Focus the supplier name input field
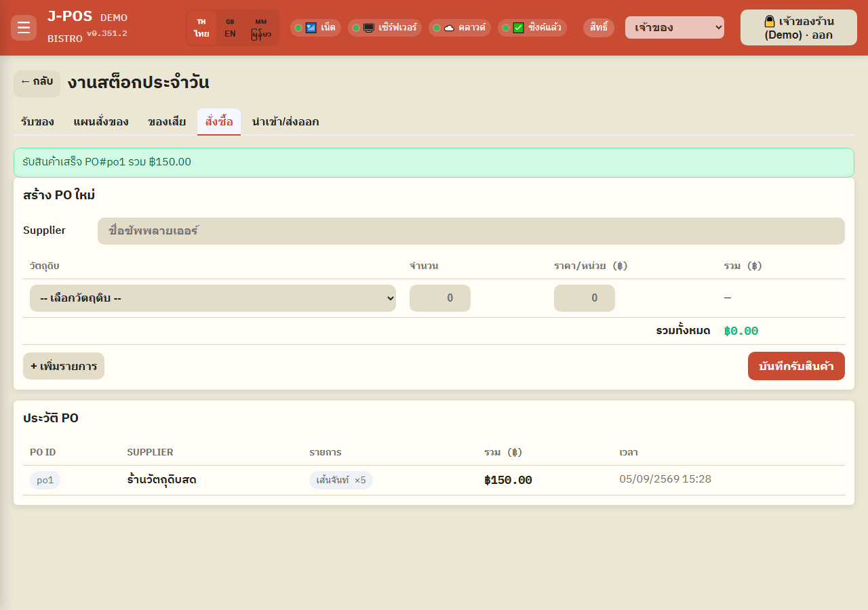Viewport: 868px width, 610px height. click(471, 231)
